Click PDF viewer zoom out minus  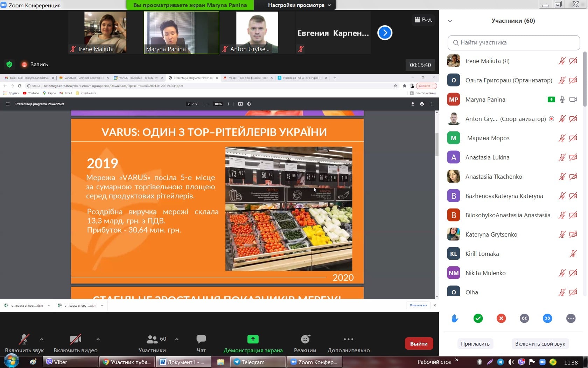208,104
